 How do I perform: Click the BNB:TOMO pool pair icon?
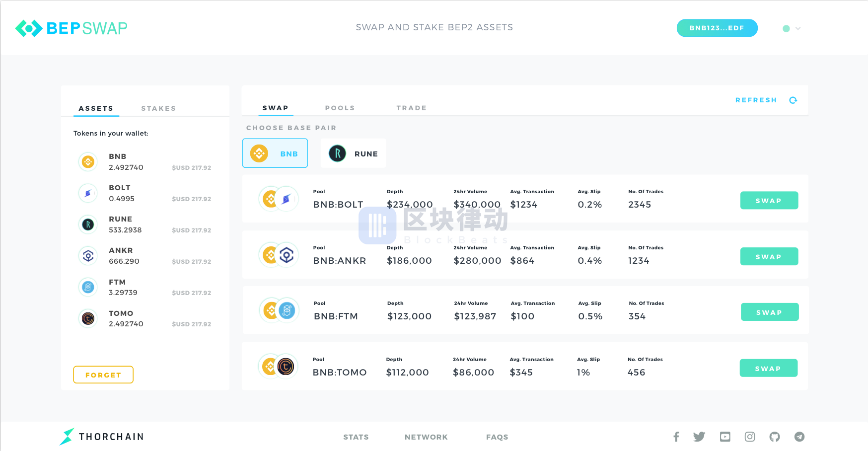click(x=278, y=367)
